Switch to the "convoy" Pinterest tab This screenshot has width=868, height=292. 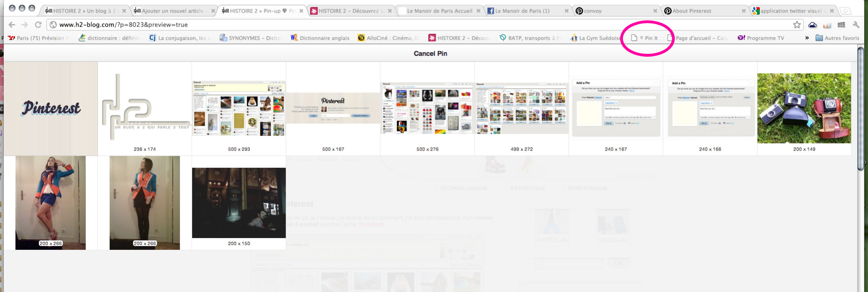614,11
